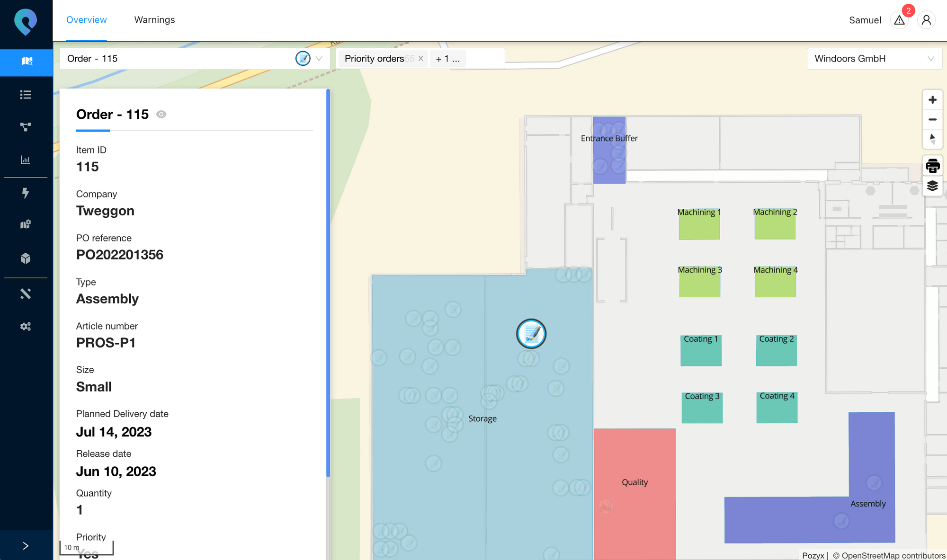Zoom in on the map
The width and height of the screenshot is (947, 560).
pyautogui.click(x=932, y=99)
